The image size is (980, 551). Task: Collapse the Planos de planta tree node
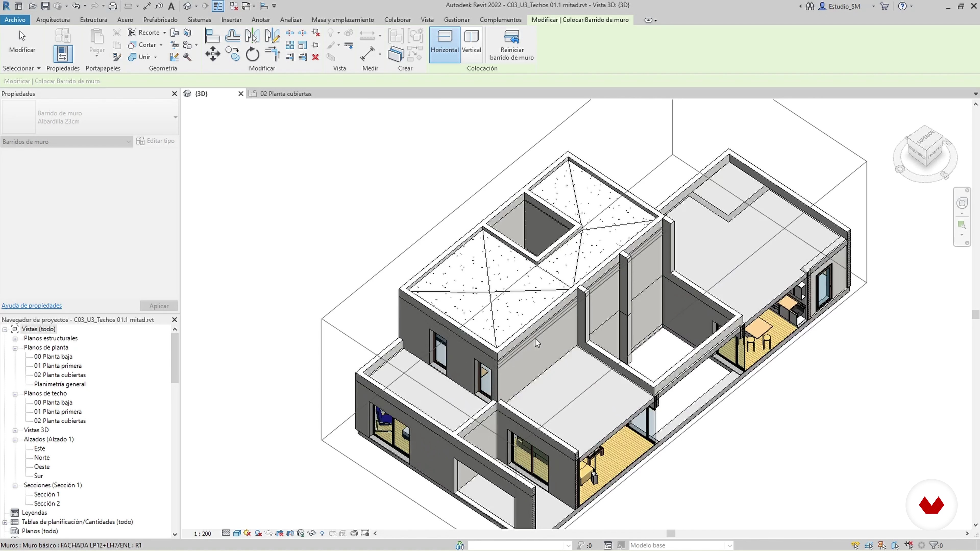15,348
